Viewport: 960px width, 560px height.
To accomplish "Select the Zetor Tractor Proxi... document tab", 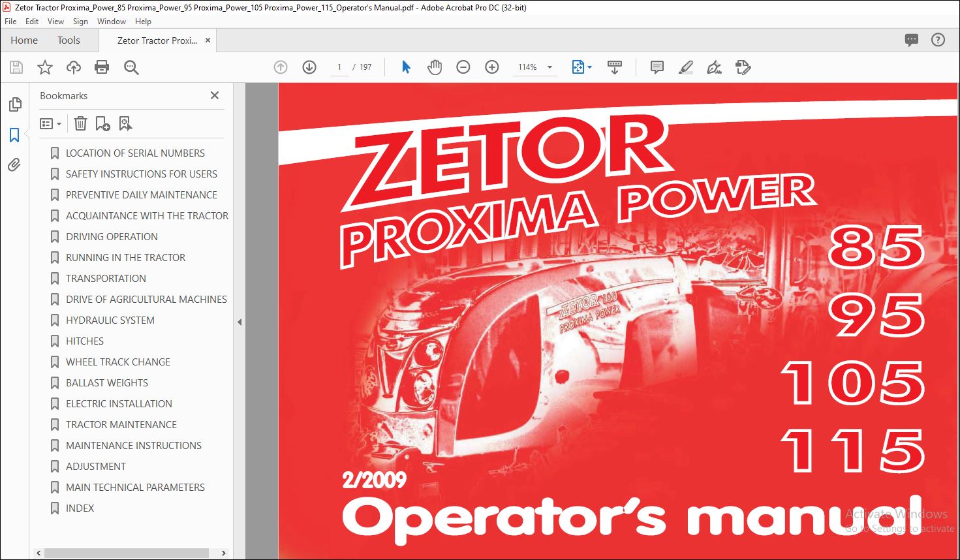I will click(x=157, y=40).
